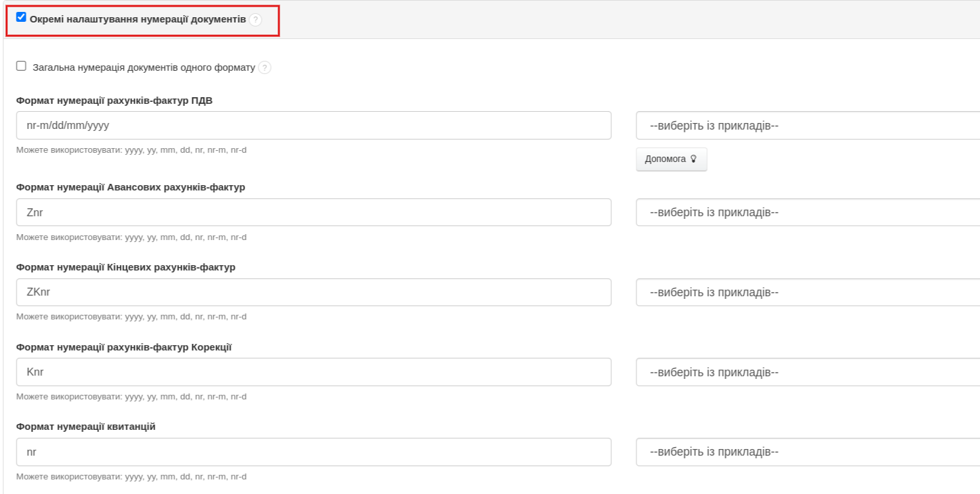Focus the ПДВ invoice format field nr-m/dd/mm/yyyy

coord(313,126)
